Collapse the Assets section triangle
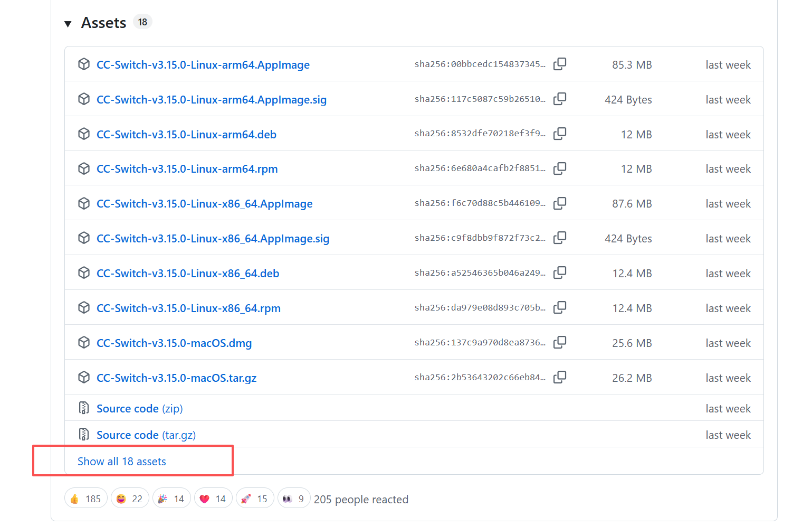 point(68,24)
